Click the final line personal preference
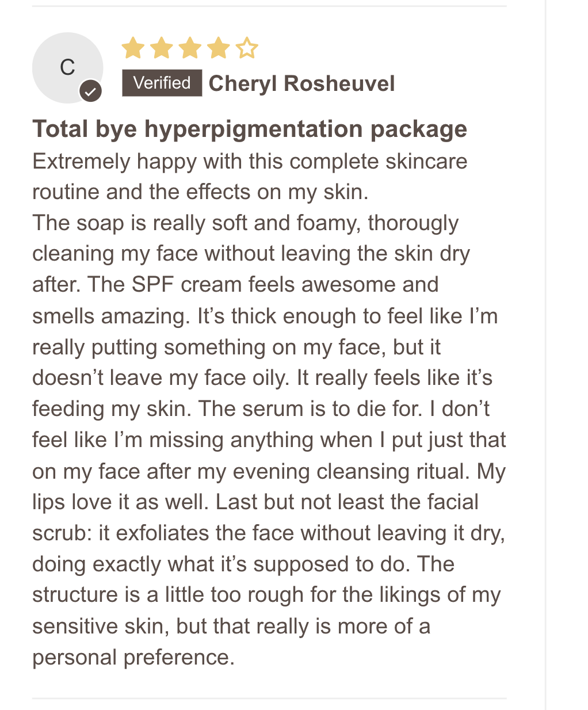Screen dimensions: 588x710 (133, 658)
